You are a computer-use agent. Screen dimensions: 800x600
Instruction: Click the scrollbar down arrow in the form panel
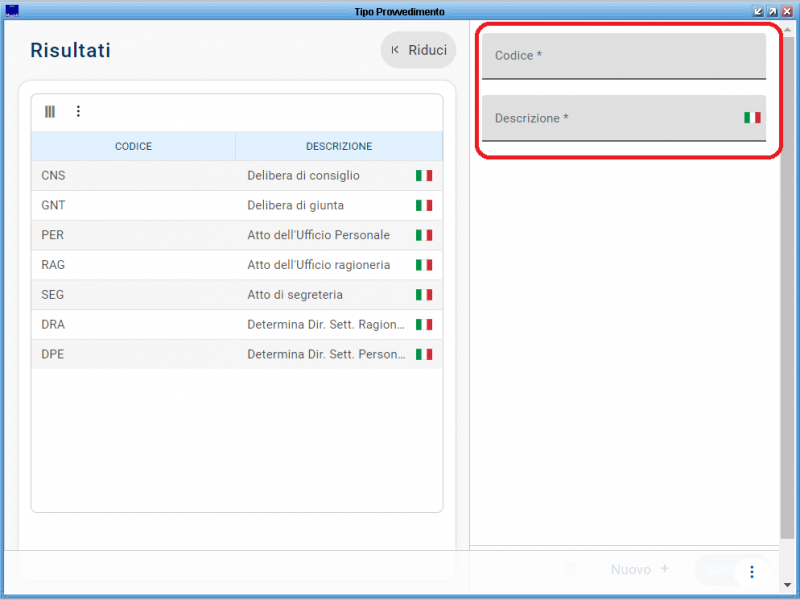point(787,585)
